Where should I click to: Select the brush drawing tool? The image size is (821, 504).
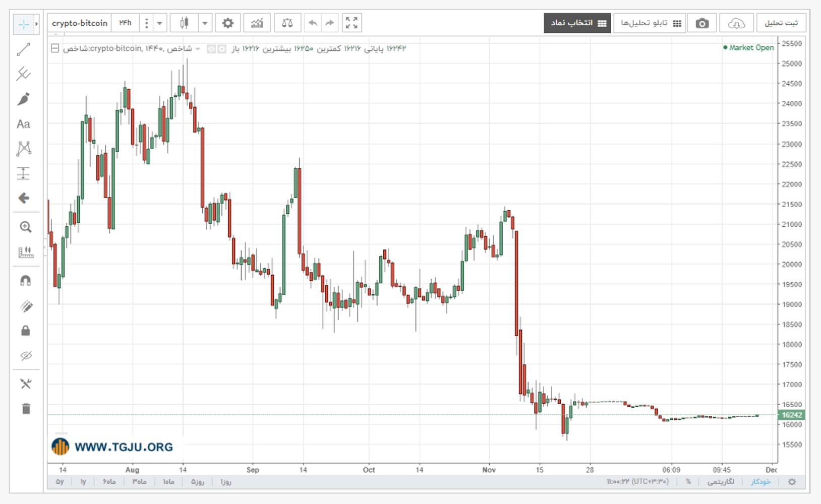tap(24, 99)
